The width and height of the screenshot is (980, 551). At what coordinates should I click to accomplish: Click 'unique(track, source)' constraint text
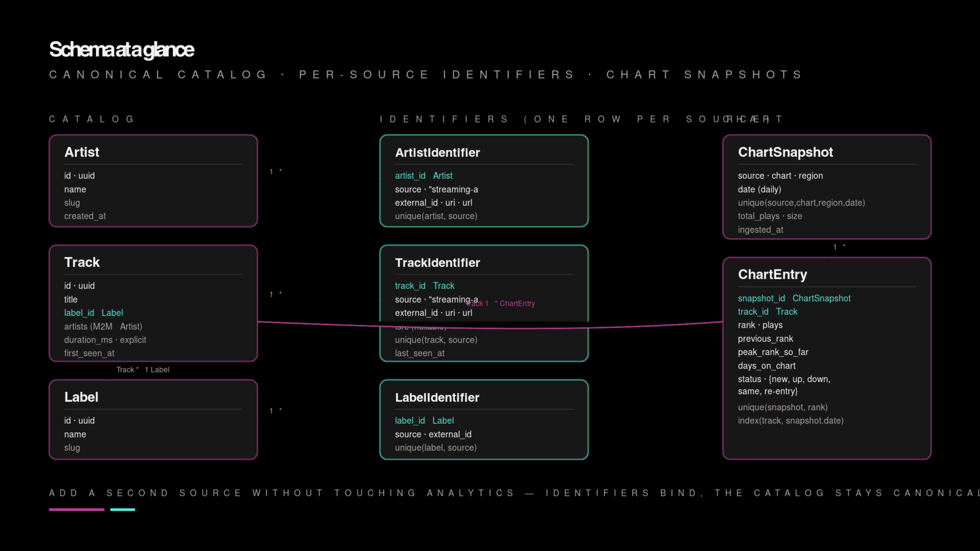436,340
